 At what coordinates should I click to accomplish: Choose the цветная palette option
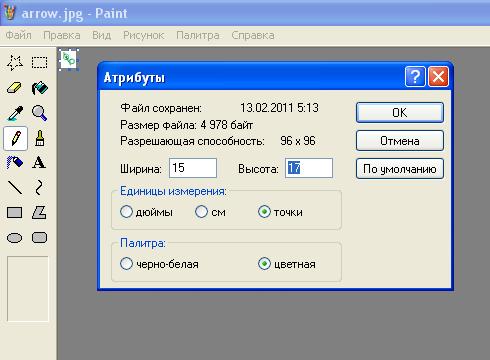[x=264, y=264]
